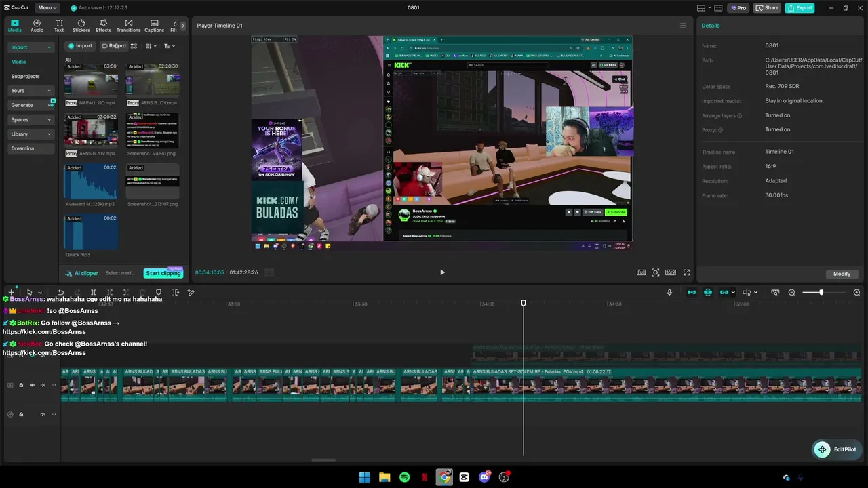
Task: Adjust the timeline zoom slider
Action: tap(821, 292)
